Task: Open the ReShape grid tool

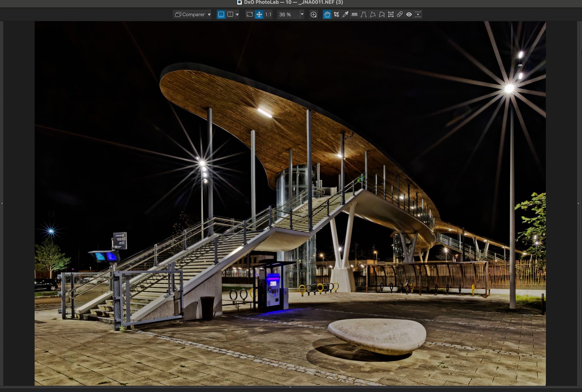Action: coord(391,15)
